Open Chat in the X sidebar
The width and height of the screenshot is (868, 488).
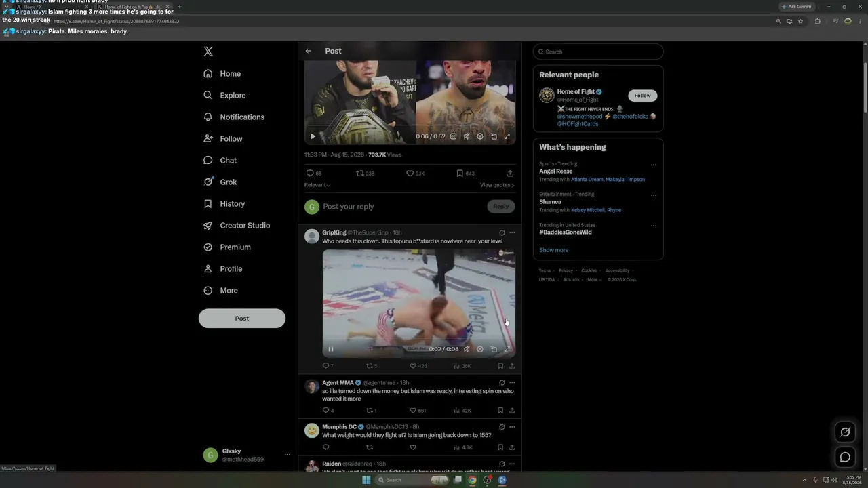pos(220,161)
